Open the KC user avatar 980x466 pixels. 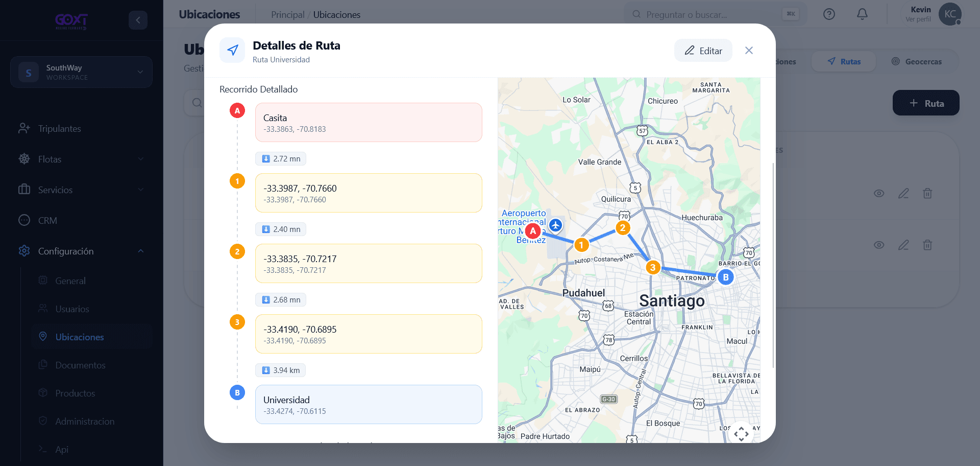point(950,14)
